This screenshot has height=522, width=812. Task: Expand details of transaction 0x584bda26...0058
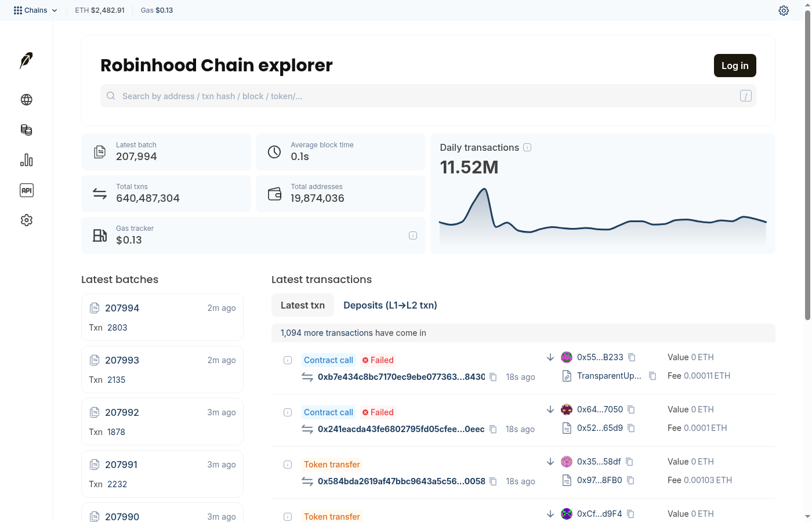[288, 465]
